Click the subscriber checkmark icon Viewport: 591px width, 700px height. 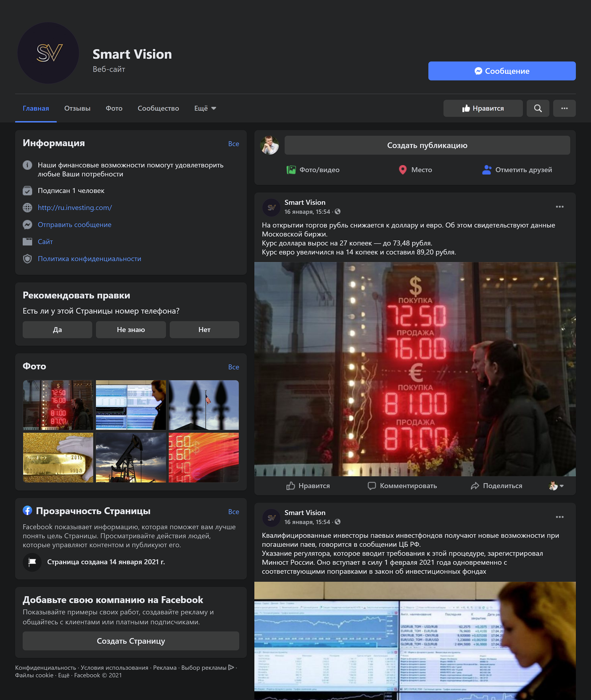tap(27, 190)
